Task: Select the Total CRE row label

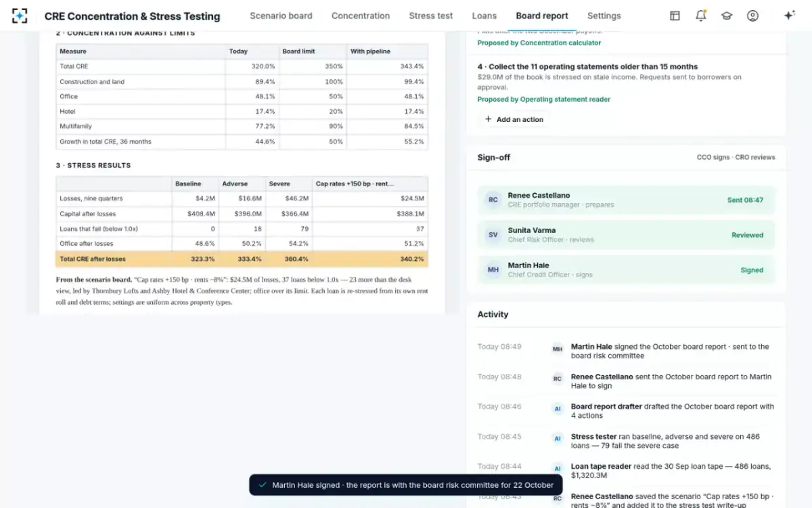Action: click(74, 66)
